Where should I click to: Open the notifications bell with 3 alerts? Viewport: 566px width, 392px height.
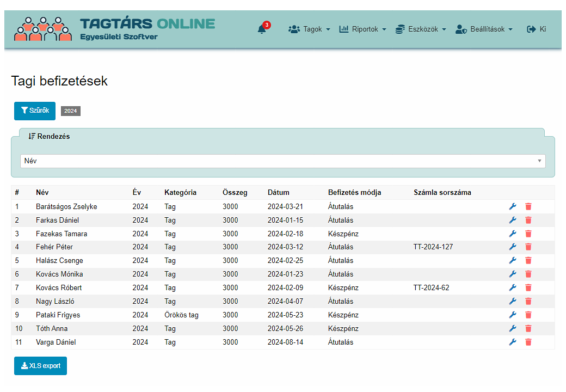263,28
